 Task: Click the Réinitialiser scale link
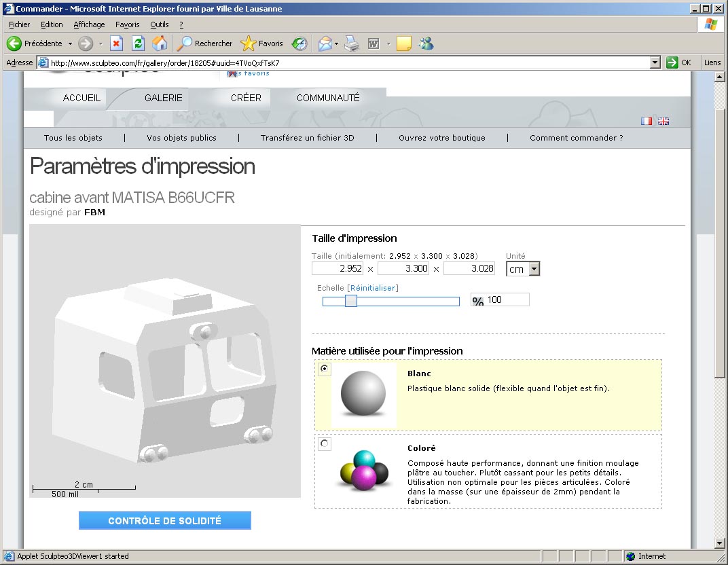(373, 288)
